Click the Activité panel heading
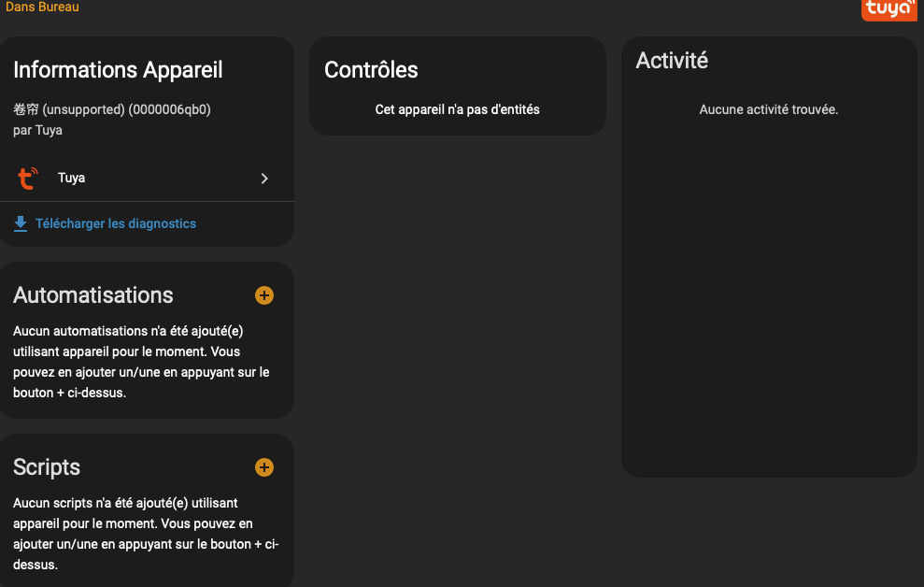Viewport: 924px width, 587px height. click(672, 61)
